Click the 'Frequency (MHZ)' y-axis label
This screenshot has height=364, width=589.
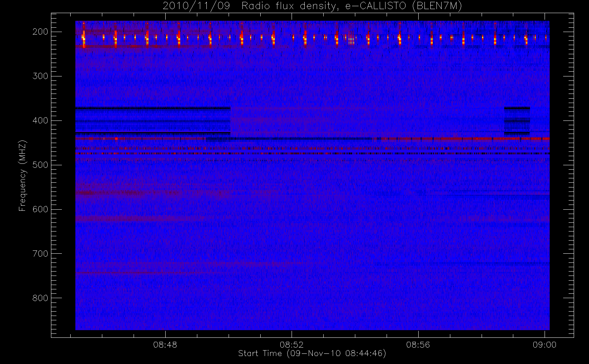point(23,176)
